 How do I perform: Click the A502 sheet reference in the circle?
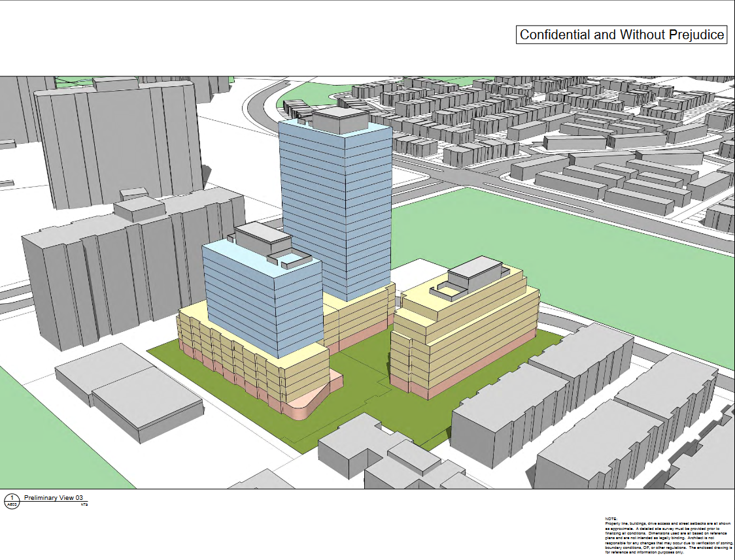12,504
